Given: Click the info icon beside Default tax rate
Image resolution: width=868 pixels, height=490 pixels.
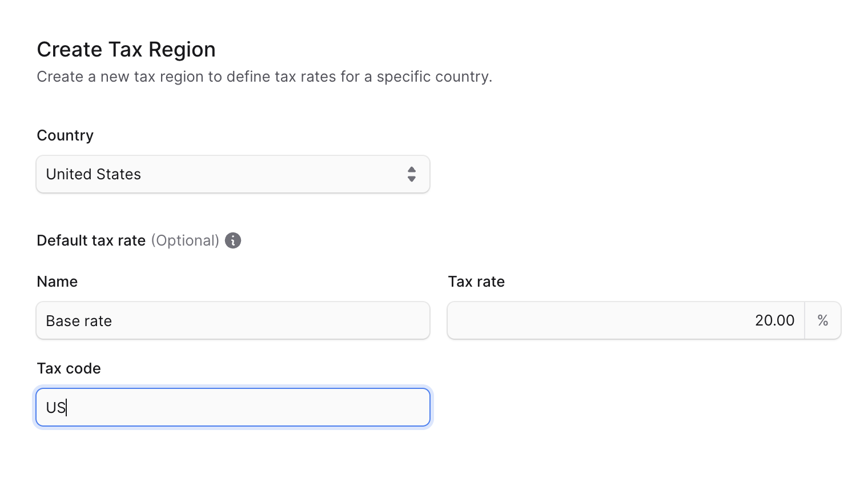Looking at the screenshot, I should [x=232, y=240].
